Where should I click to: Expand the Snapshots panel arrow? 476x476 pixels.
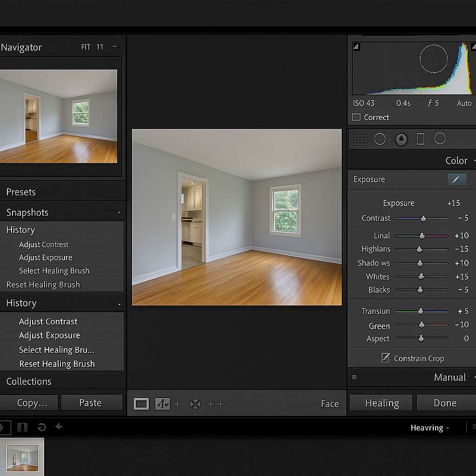pos(119,213)
